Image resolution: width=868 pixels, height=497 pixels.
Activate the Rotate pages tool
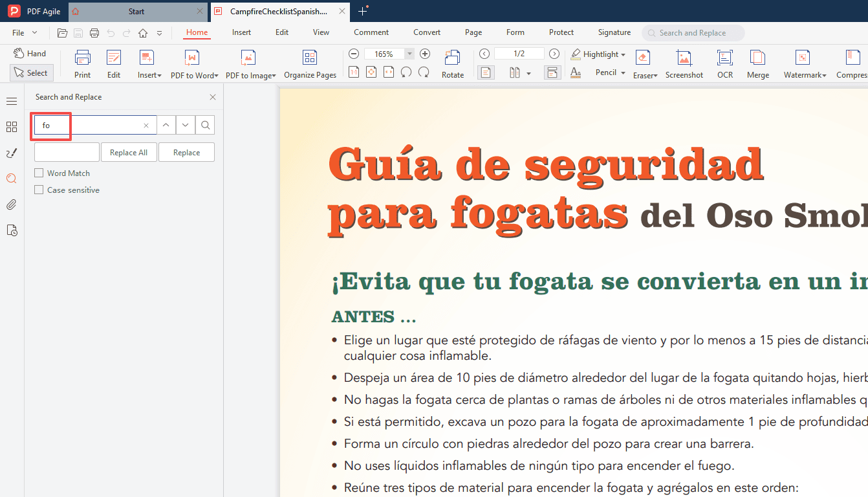[x=452, y=63]
